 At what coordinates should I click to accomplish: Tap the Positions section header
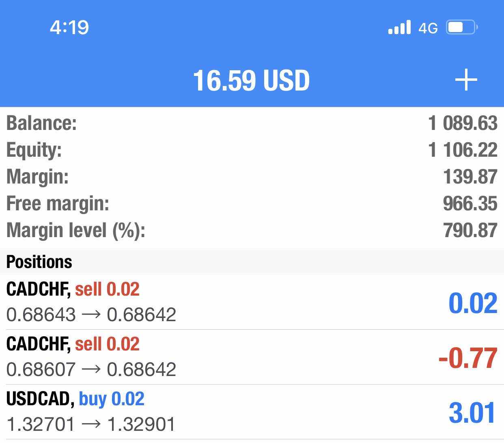[39, 262]
